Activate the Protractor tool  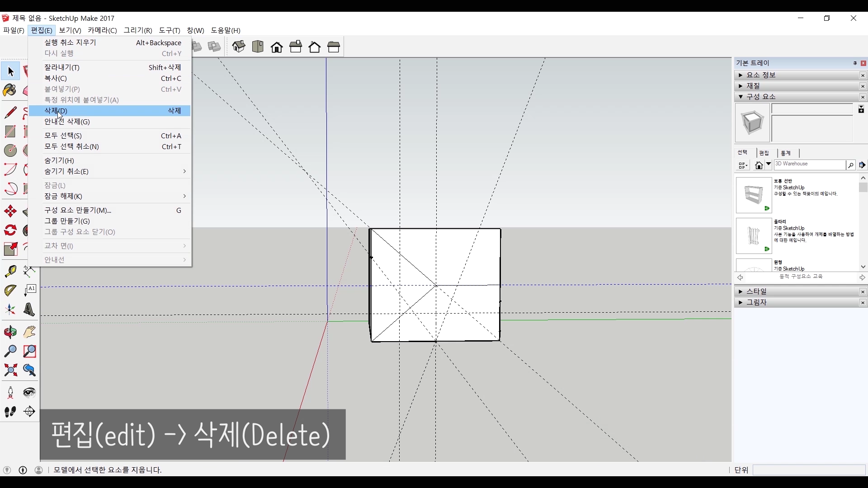[x=10, y=291]
